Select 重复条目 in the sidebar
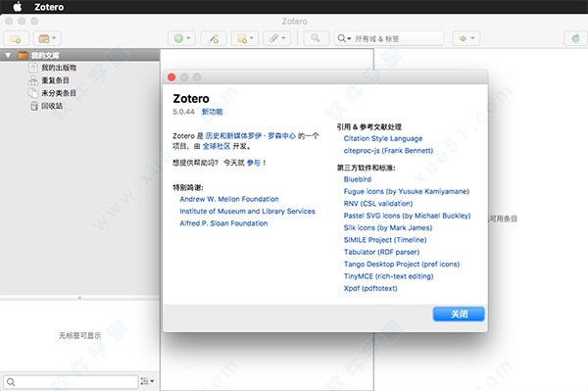The image size is (588, 391). click(x=55, y=80)
